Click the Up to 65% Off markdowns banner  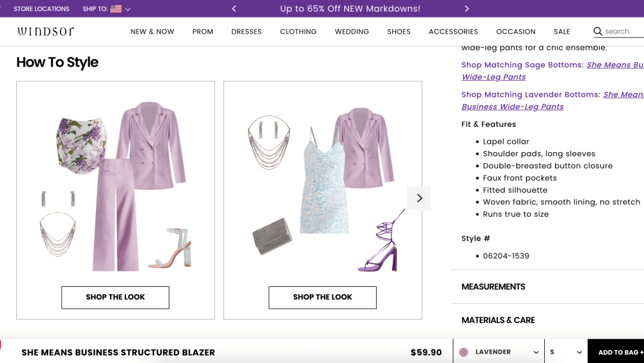(x=350, y=8)
